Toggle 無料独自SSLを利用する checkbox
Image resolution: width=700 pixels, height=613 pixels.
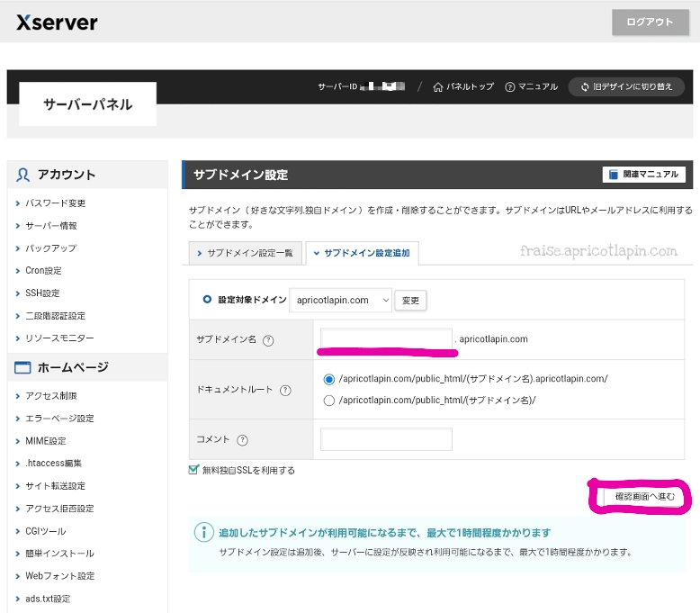click(x=193, y=469)
